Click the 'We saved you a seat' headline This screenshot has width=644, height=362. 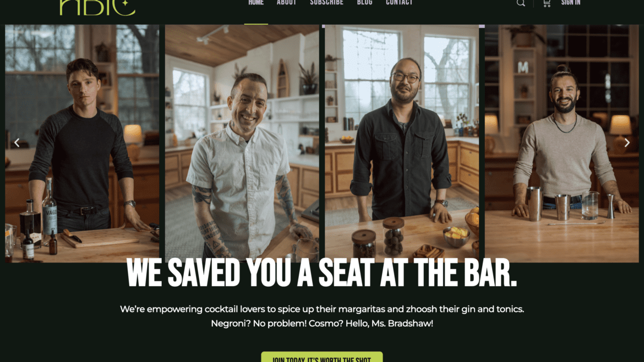click(321, 273)
